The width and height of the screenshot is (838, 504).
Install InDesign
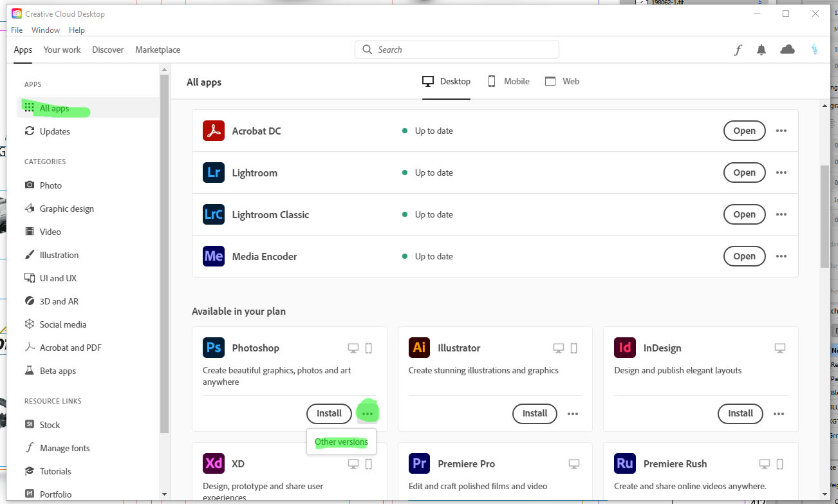[x=741, y=413]
